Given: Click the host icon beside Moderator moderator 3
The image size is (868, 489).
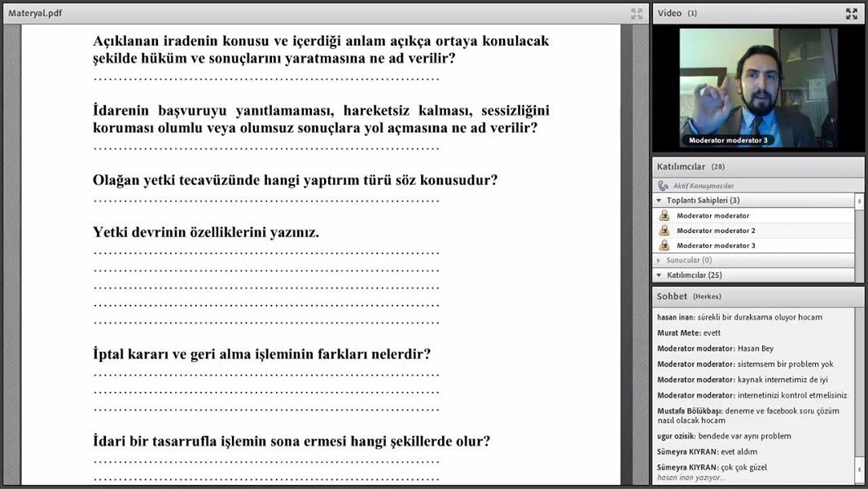Looking at the screenshot, I should click(664, 245).
